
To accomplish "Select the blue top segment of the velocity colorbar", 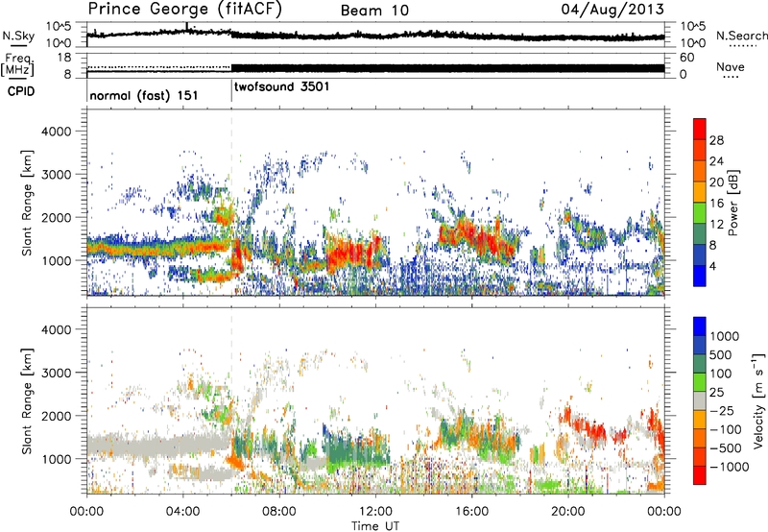I will tap(700, 326).
